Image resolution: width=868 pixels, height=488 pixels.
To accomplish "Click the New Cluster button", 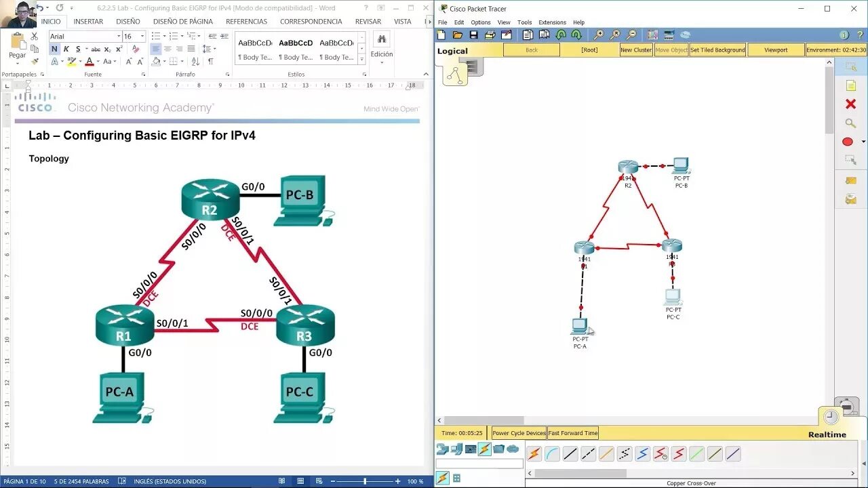I will pyautogui.click(x=636, y=50).
